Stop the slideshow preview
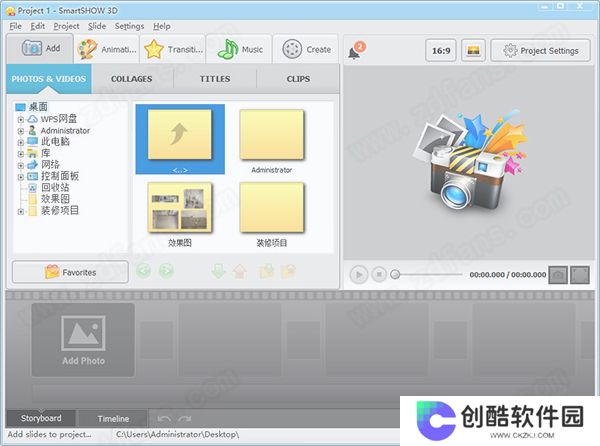The image size is (600, 446). [379, 275]
